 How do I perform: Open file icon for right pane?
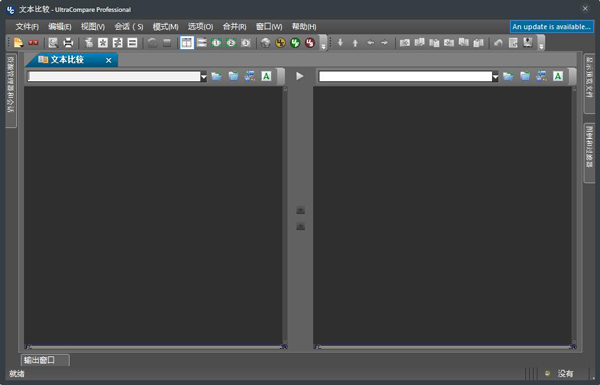coord(508,76)
